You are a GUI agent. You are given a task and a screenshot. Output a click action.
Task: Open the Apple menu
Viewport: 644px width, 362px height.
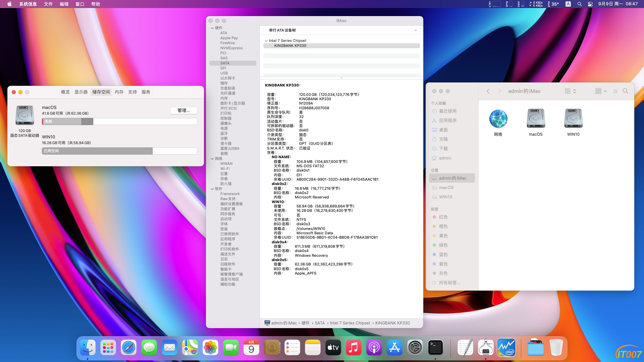9,4
